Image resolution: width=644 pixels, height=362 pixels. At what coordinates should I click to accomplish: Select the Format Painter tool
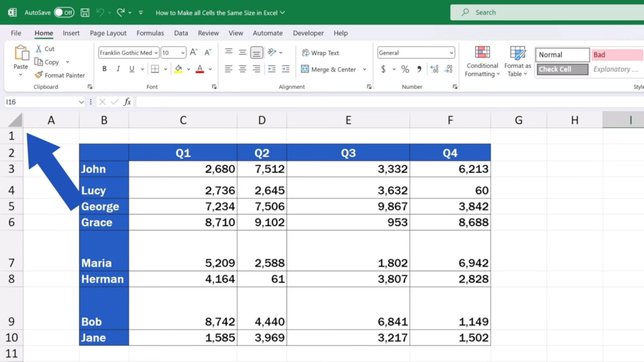pyautogui.click(x=60, y=75)
